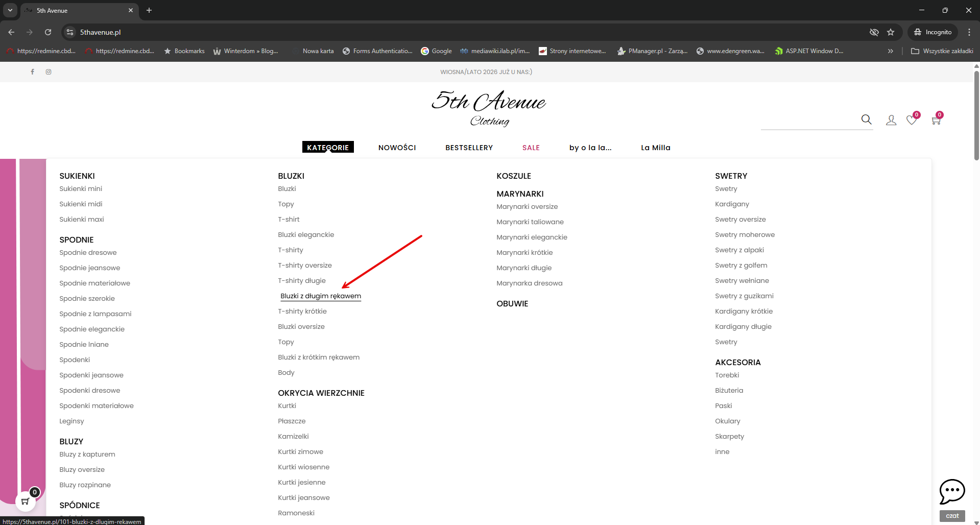The height and width of the screenshot is (525, 980).
Task: Open the tab search dropdown arrow
Action: 10,10
